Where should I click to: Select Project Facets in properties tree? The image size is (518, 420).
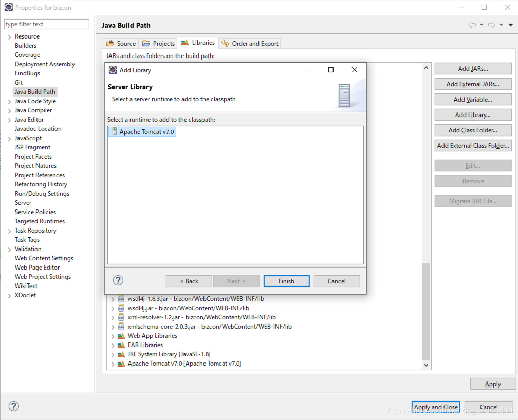[x=33, y=157]
